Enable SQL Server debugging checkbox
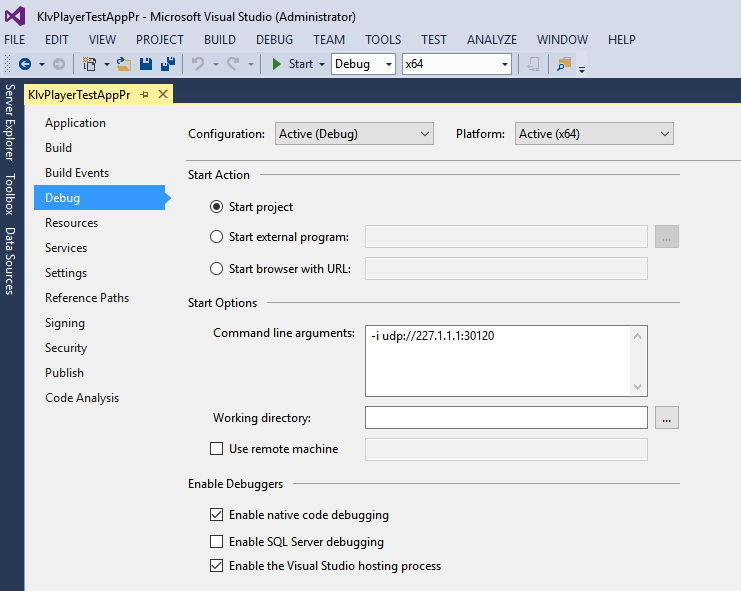Image resolution: width=741 pixels, height=591 pixels. coord(217,541)
